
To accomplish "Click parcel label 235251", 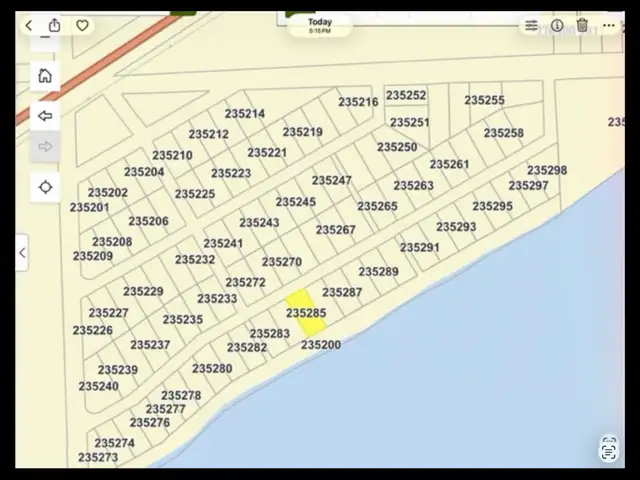I will 410,122.
